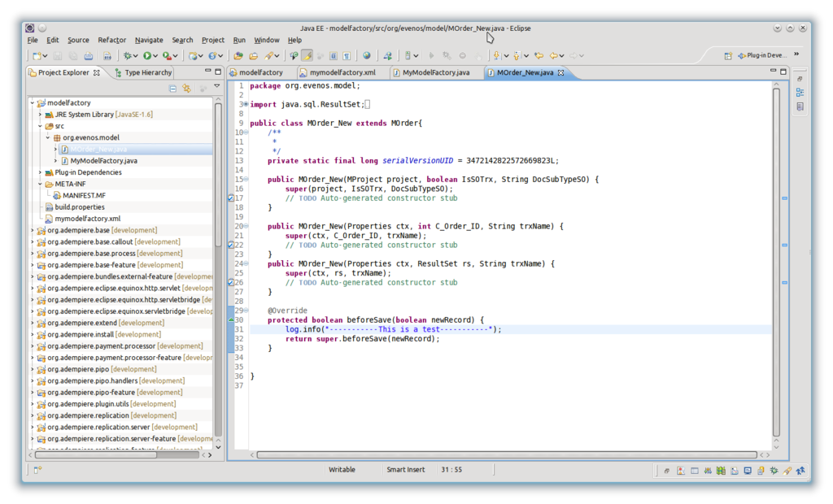
Task: Click the Debug bug icon in the toolbar
Action: point(129,56)
